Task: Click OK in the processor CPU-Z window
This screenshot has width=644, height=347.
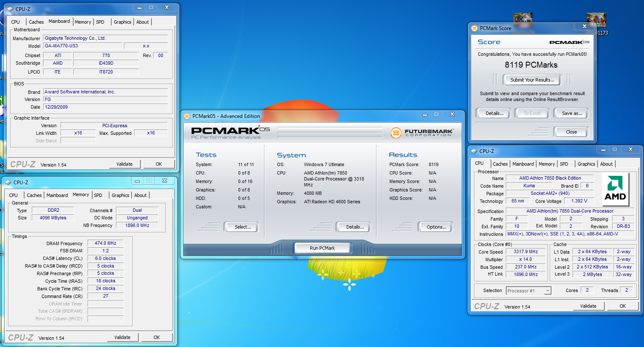Action: coord(623,306)
